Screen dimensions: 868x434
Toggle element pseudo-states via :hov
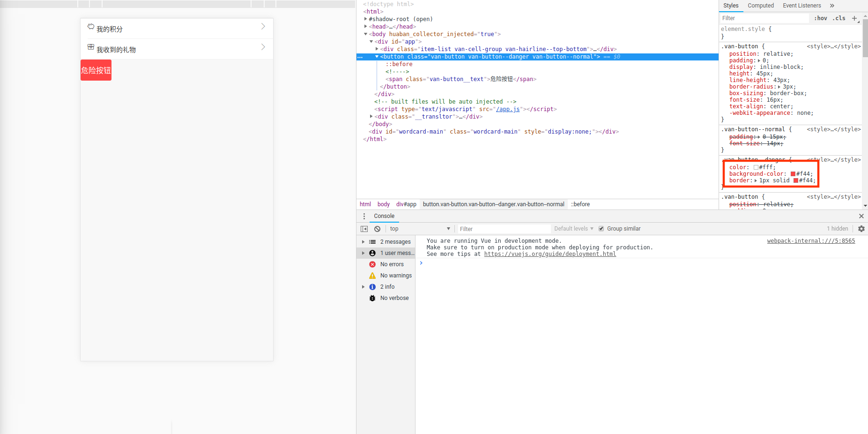[x=820, y=18]
